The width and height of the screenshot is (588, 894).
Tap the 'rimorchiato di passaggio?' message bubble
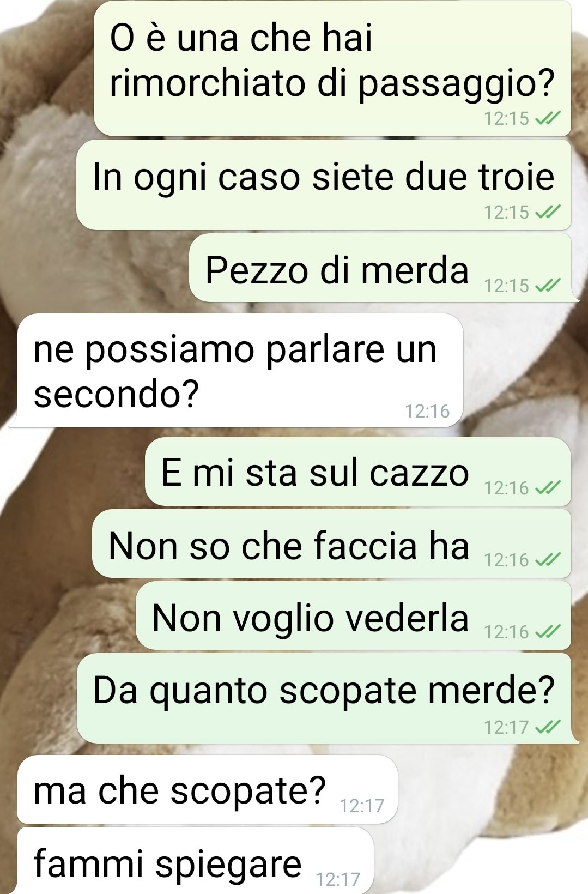point(332,68)
